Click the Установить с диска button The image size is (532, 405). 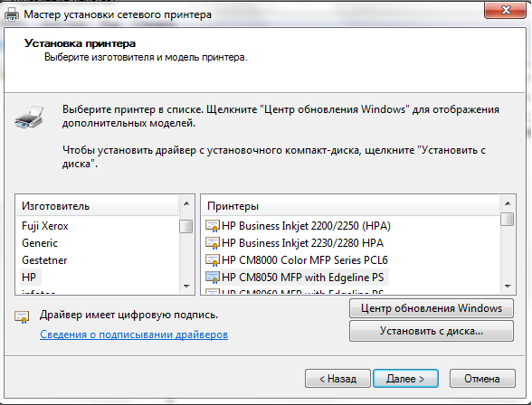click(432, 331)
